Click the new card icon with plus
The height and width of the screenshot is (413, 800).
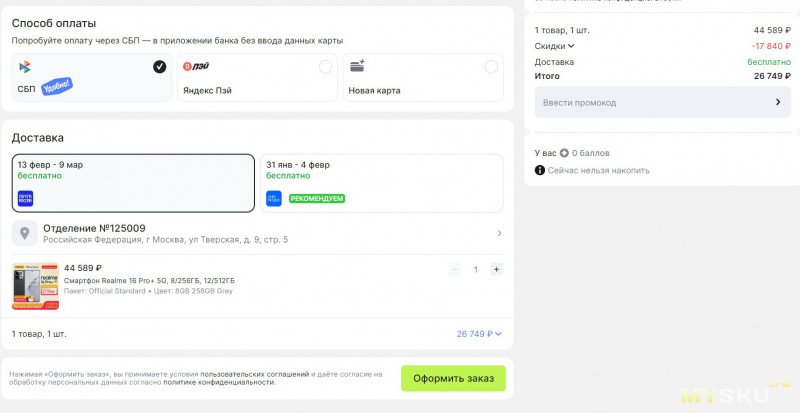click(x=357, y=66)
